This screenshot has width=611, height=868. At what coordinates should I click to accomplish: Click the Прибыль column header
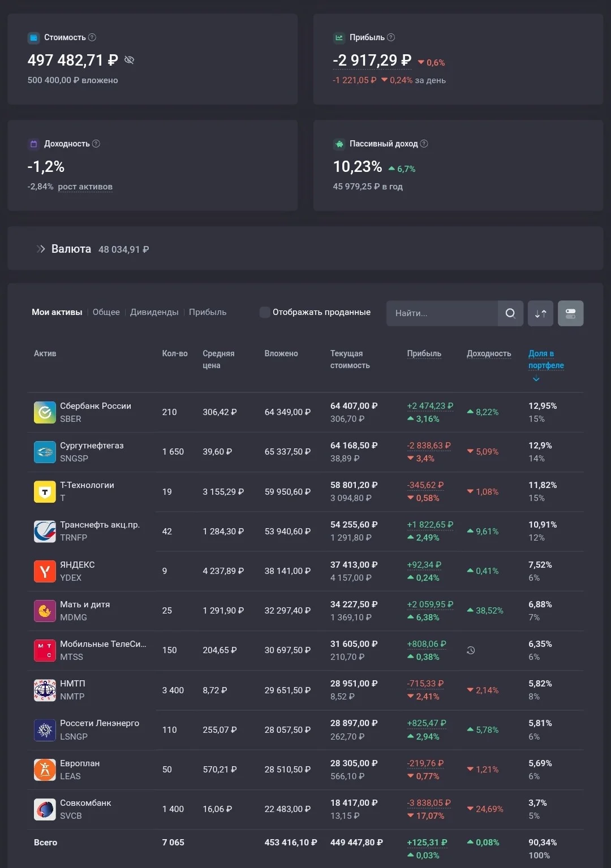(424, 353)
